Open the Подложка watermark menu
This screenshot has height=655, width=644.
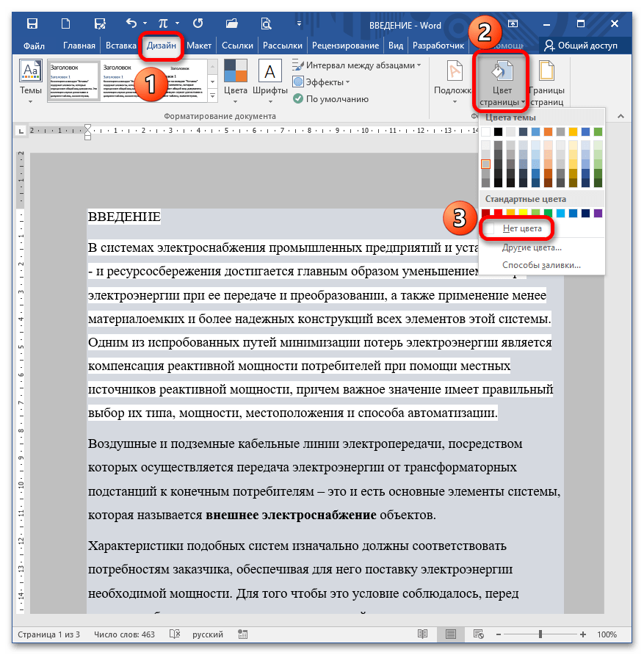tap(454, 82)
